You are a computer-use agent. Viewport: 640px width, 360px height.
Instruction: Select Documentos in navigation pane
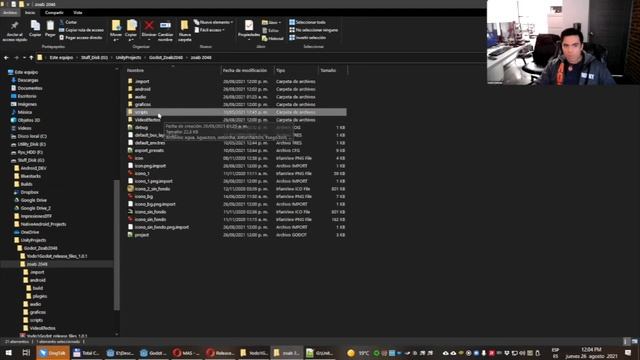click(29, 88)
